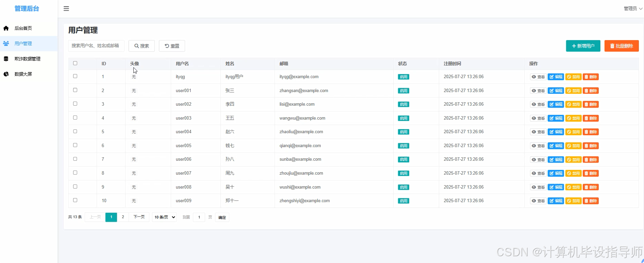Check the box for user ityqg
Viewport: 644px width, 263px height.
pyautogui.click(x=75, y=76)
